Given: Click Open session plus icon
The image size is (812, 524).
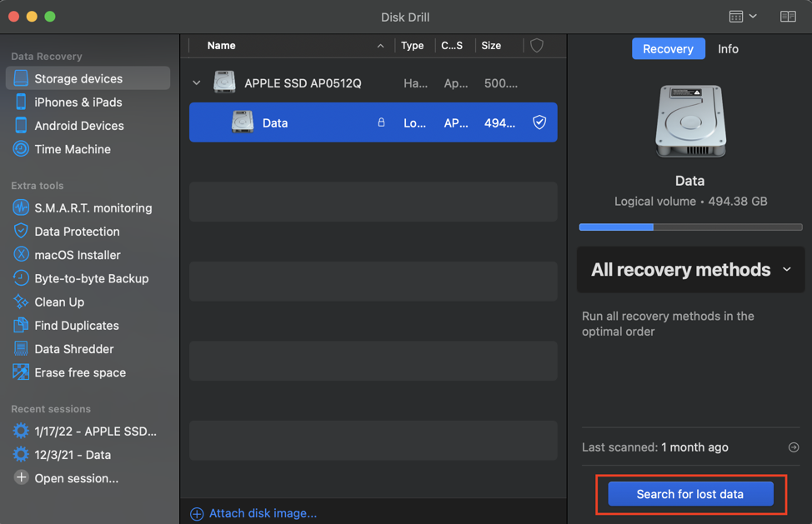Looking at the screenshot, I should pos(21,477).
